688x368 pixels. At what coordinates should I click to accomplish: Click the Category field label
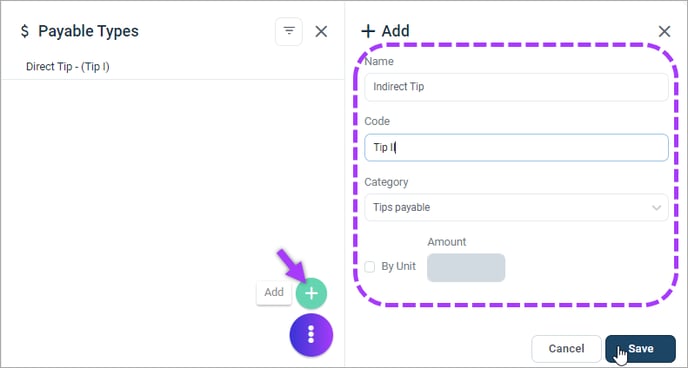pyautogui.click(x=386, y=182)
